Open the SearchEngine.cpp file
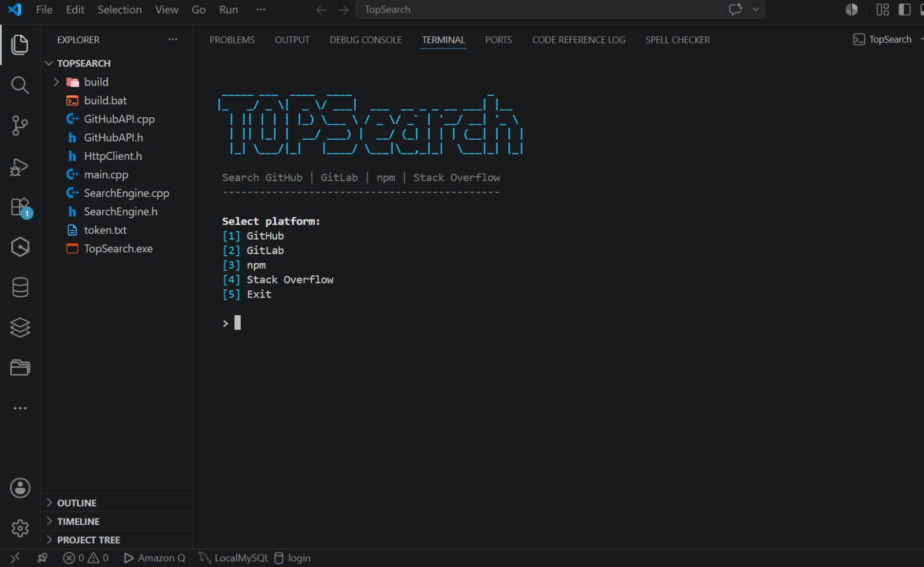 pyautogui.click(x=117, y=193)
